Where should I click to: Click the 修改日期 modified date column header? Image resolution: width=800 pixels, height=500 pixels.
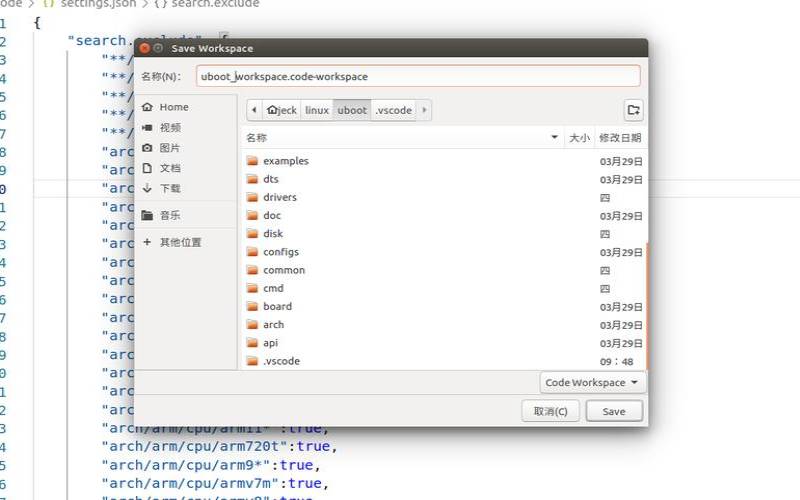click(x=620, y=138)
